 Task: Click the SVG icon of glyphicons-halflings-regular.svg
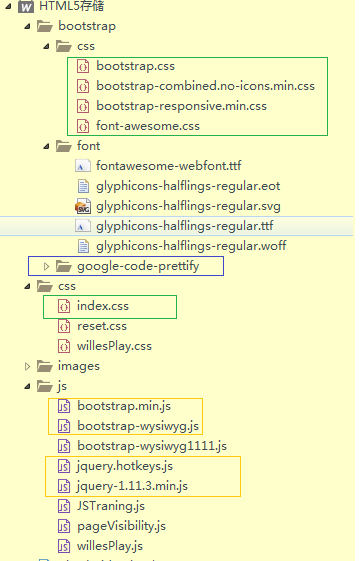(83, 206)
